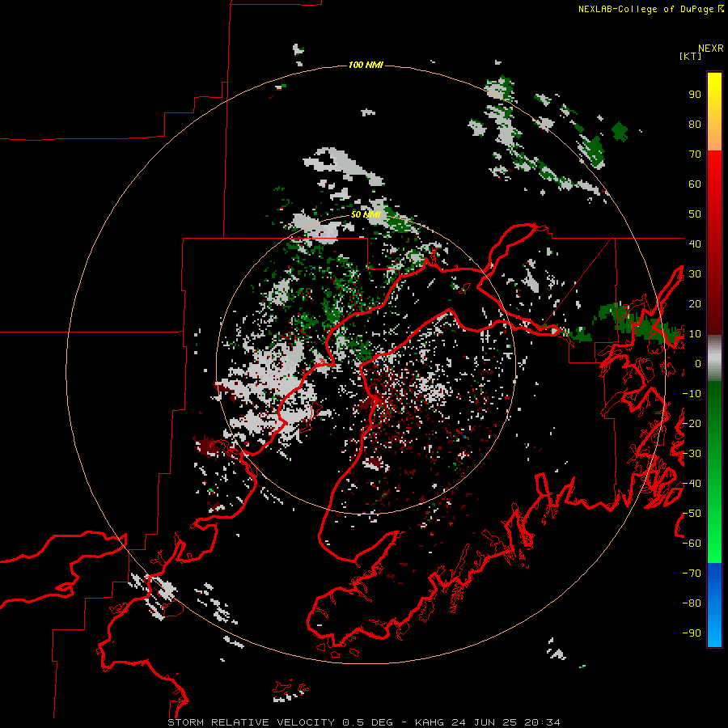
Task: Click the -40 value on the velocity scale
Action: pos(692,484)
